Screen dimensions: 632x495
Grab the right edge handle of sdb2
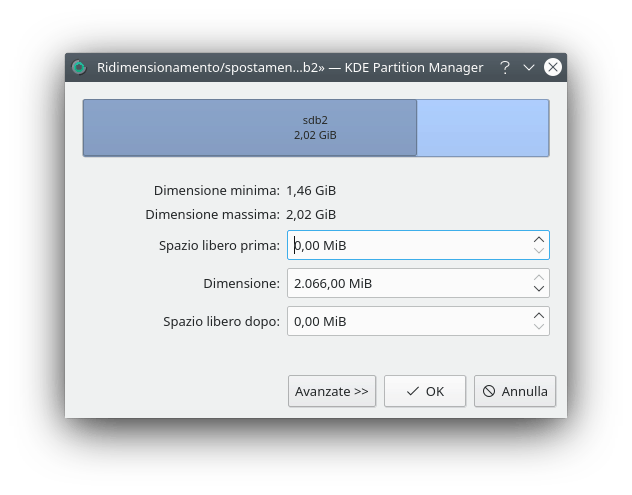pos(415,127)
